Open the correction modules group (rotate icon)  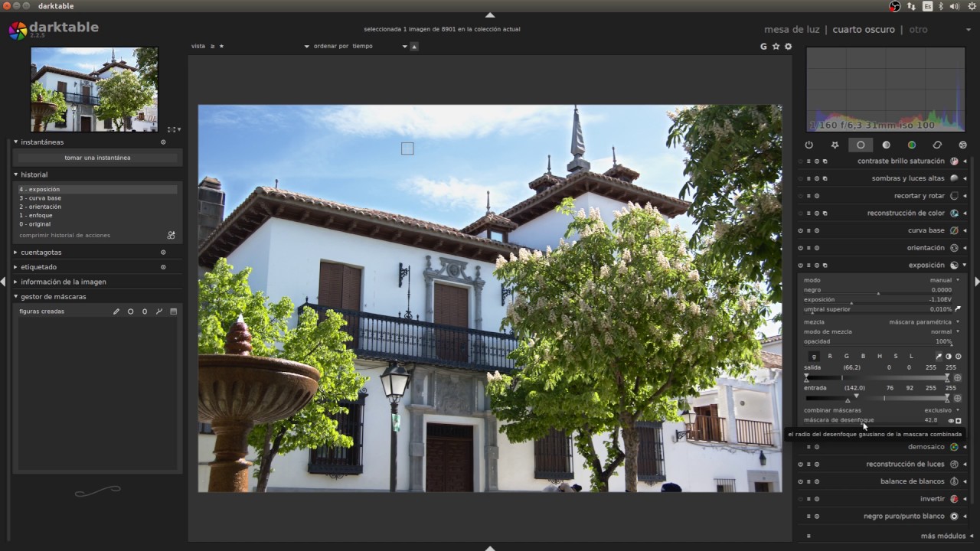[937, 145]
